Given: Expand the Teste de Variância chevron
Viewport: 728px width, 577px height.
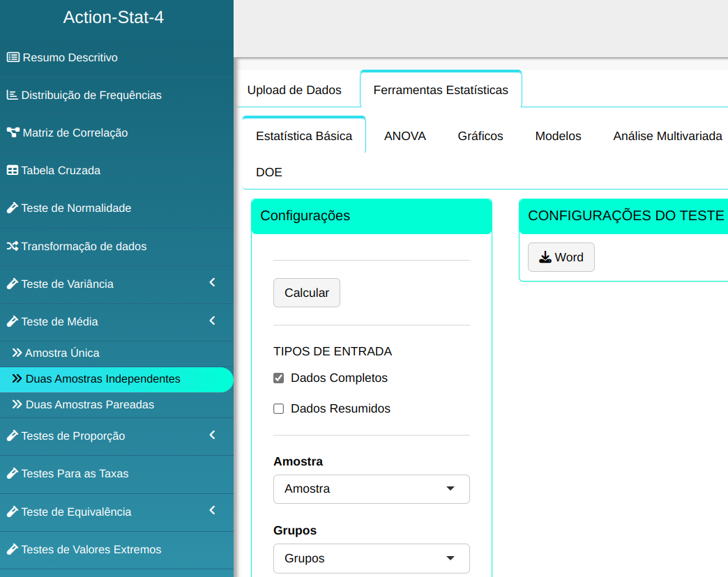Looking at the screenshot, I should tap(212, 283).
